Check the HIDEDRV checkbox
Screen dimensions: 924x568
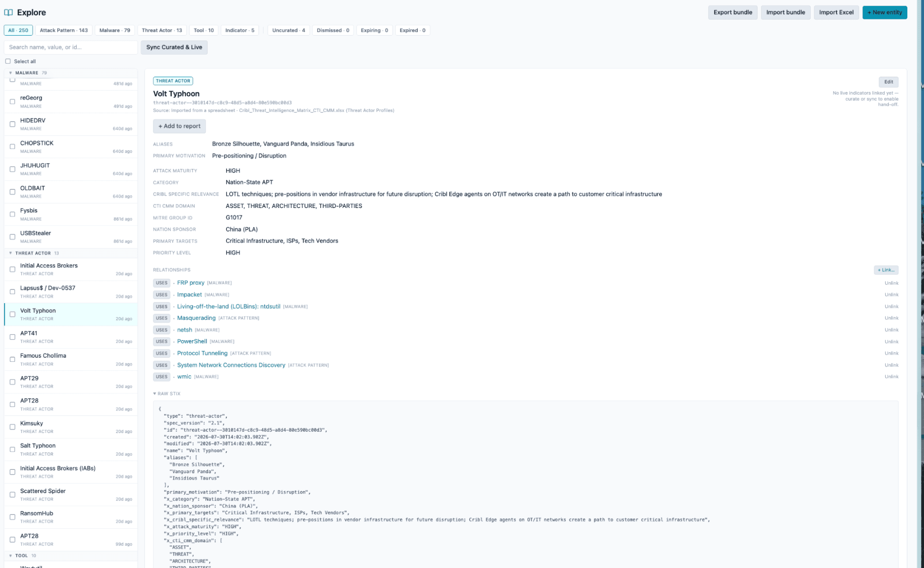point(12,124)
